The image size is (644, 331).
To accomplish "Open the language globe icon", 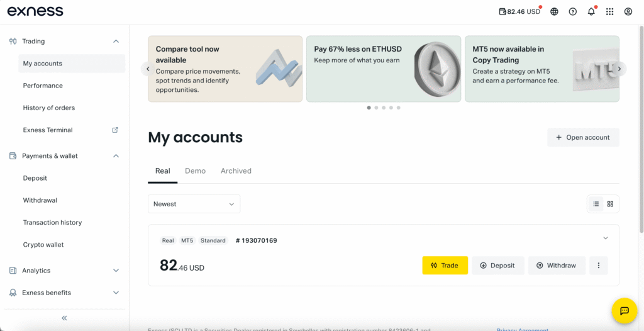I will pos(554,11).
